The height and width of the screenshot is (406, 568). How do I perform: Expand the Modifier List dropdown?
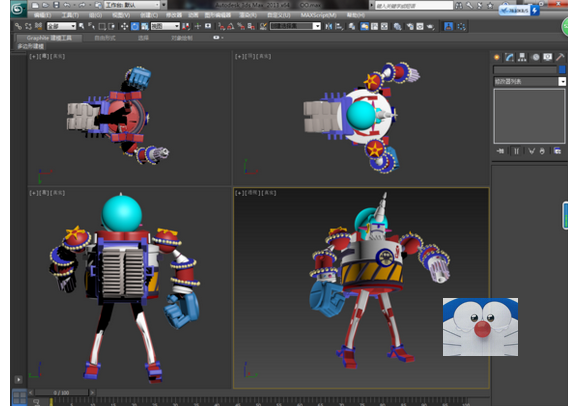(x=529, y=81)
